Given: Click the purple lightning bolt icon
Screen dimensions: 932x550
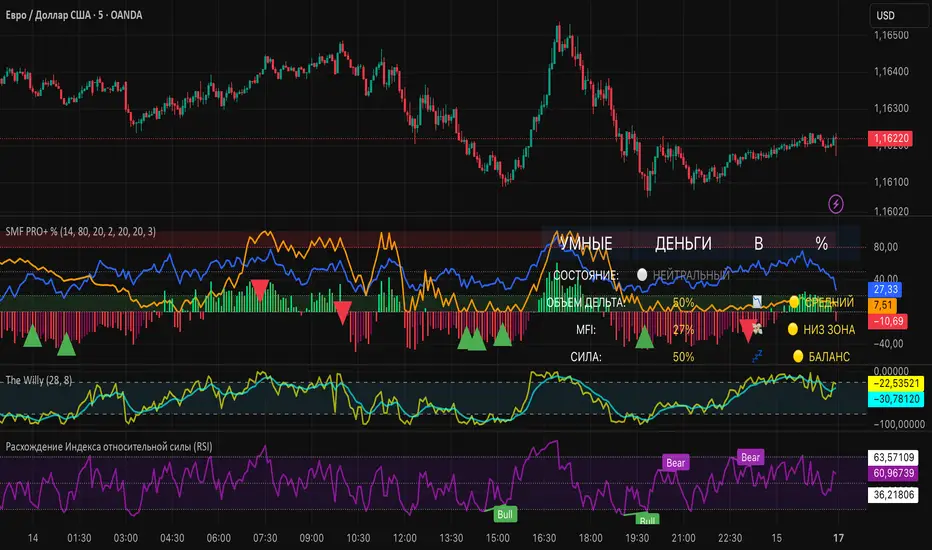Looking at the screenshot, I should [836, 204].
